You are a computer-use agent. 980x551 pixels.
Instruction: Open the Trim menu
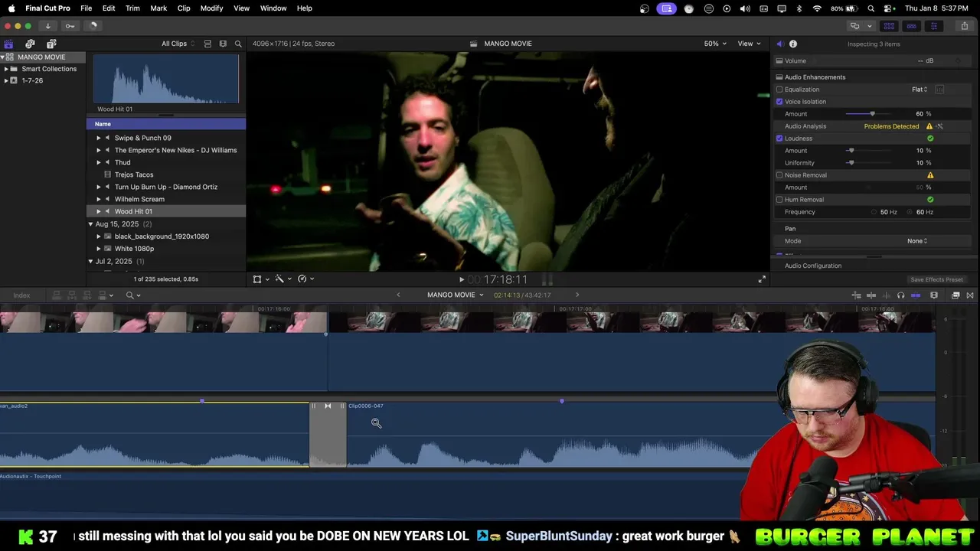coord(132,8)
